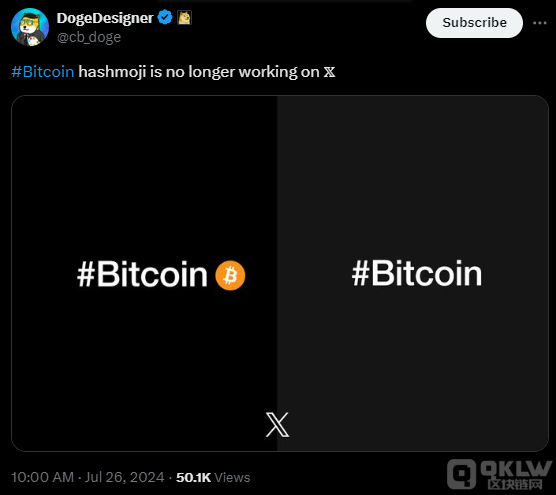Click the orange Bitcoin logo in the image
This screenshot has width=556, height=495.
tap(230, 276)
